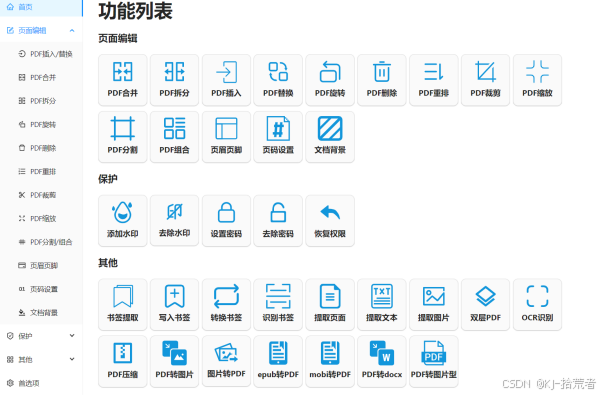602x395 pixels.
Task: Select PDF合并 in the sidebar menu
Action: click(41, 78)
